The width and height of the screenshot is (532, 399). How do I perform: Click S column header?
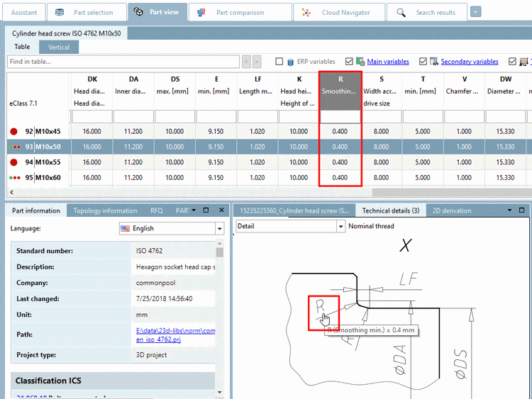point(382,91)
